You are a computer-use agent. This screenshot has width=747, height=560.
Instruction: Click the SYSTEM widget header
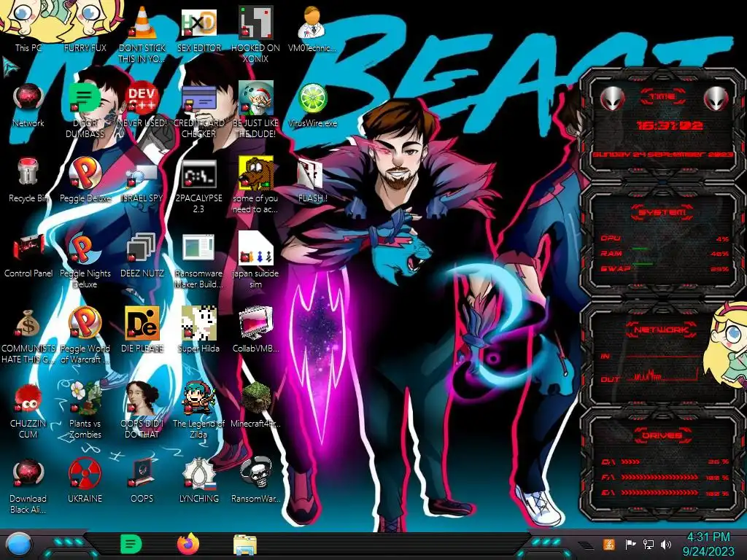(662, 212)
